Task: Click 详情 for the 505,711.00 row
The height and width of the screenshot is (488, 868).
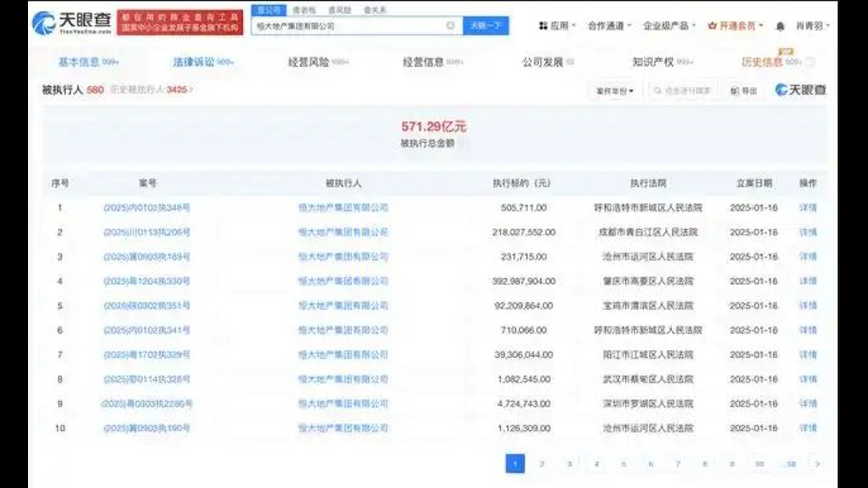Action: point(808,208)
